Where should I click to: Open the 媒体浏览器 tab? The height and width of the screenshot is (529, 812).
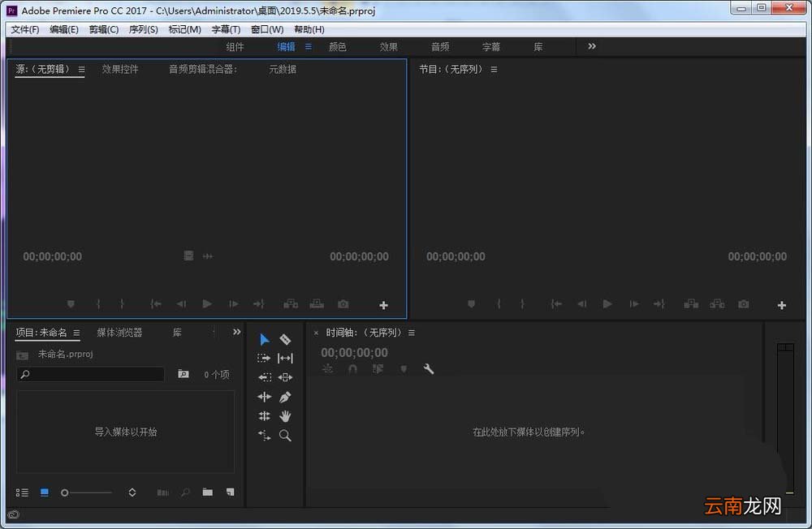click(119, 333)
